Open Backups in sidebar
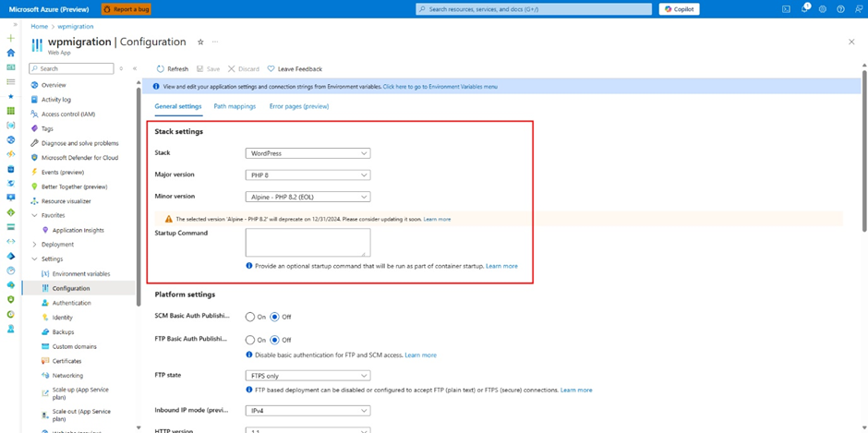Viewport: 868px width, 433px height. point(63,331)
